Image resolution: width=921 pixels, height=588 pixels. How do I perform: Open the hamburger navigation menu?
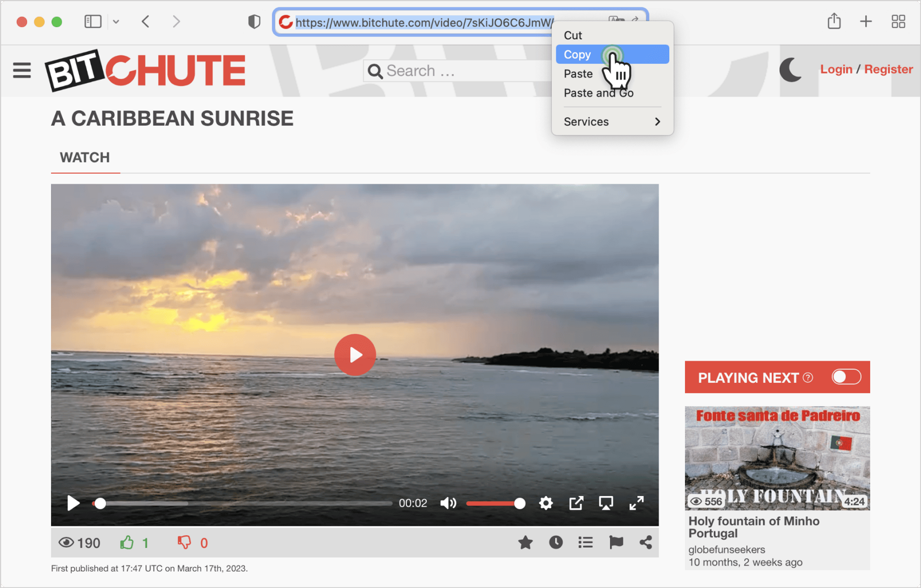[22, 70]
